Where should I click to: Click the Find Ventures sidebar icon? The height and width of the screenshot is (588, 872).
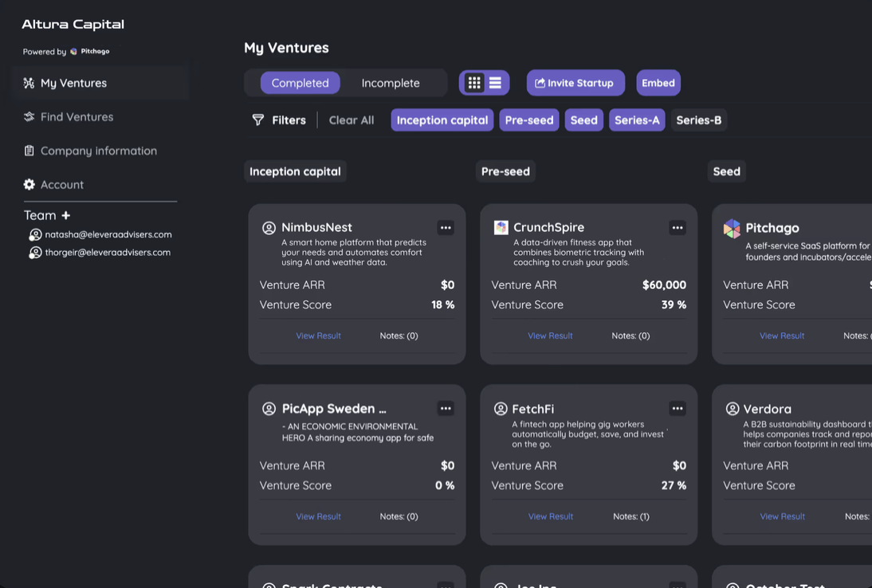[28, 116]
